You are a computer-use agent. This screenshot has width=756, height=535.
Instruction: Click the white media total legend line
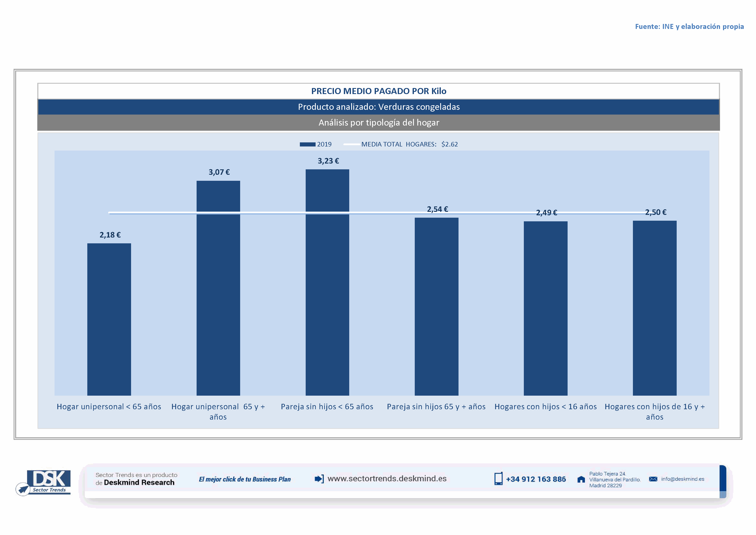pyautogui.click(x=351, y=144)
